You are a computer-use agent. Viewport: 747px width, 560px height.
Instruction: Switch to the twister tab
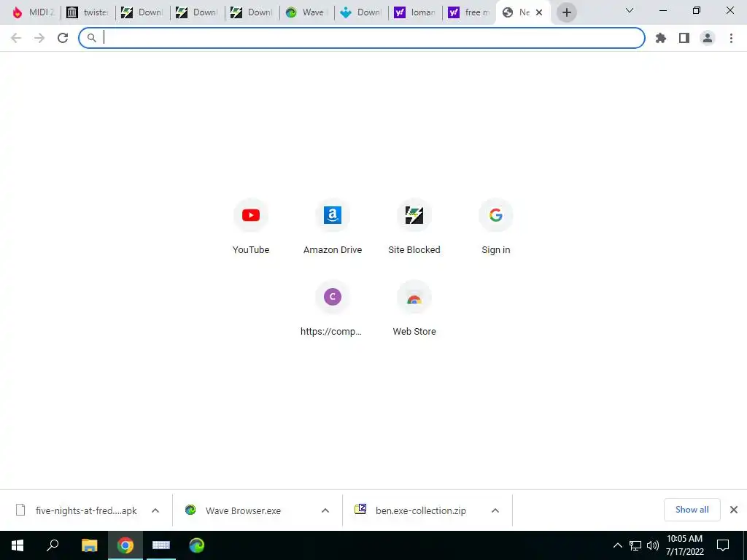(88, 12)
